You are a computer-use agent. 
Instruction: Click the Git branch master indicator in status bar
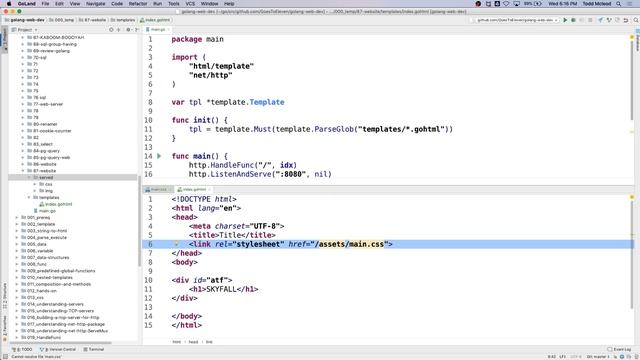tap(598, 357)
